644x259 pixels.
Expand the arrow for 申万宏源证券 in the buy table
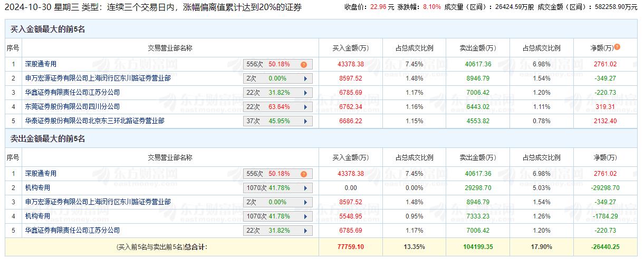click(305, 78)
